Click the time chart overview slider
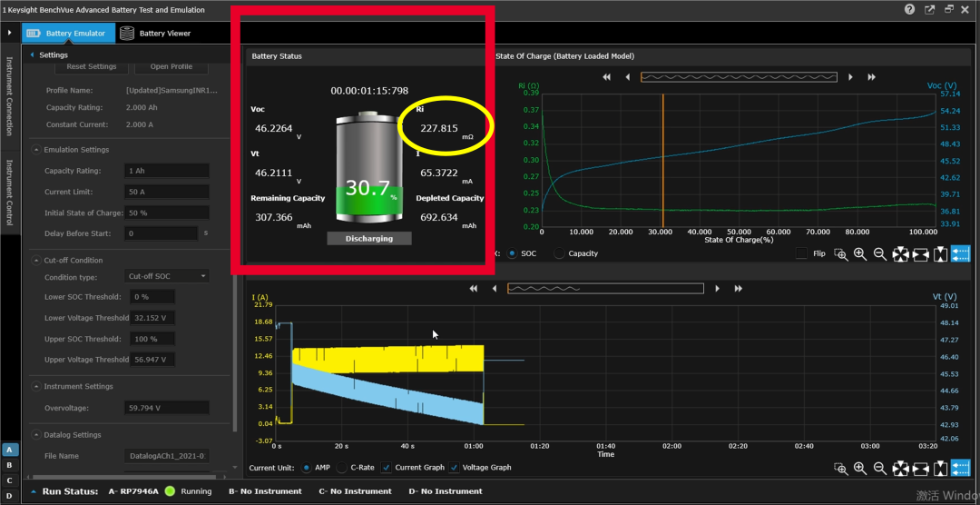Screen dimensions: 980x505 point(605,289)
